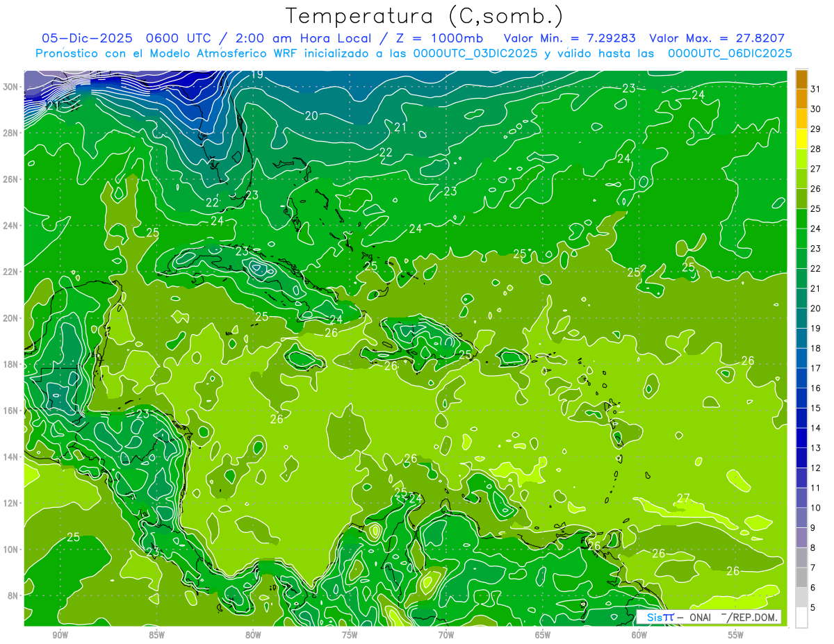Image resolution: width=834 pixels, height=644 pixels.
Task: Click the 75W longitude axis label
Action: (350, 635)
